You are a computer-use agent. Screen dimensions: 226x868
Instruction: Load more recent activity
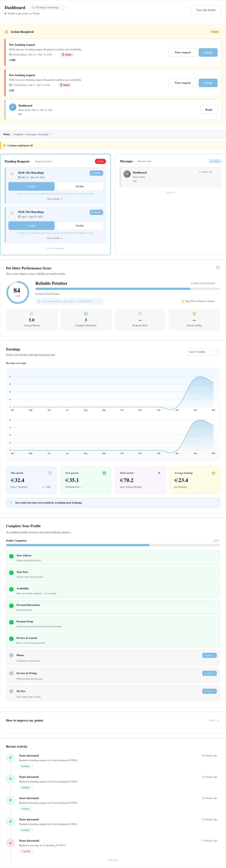click(x=113, y=860)
